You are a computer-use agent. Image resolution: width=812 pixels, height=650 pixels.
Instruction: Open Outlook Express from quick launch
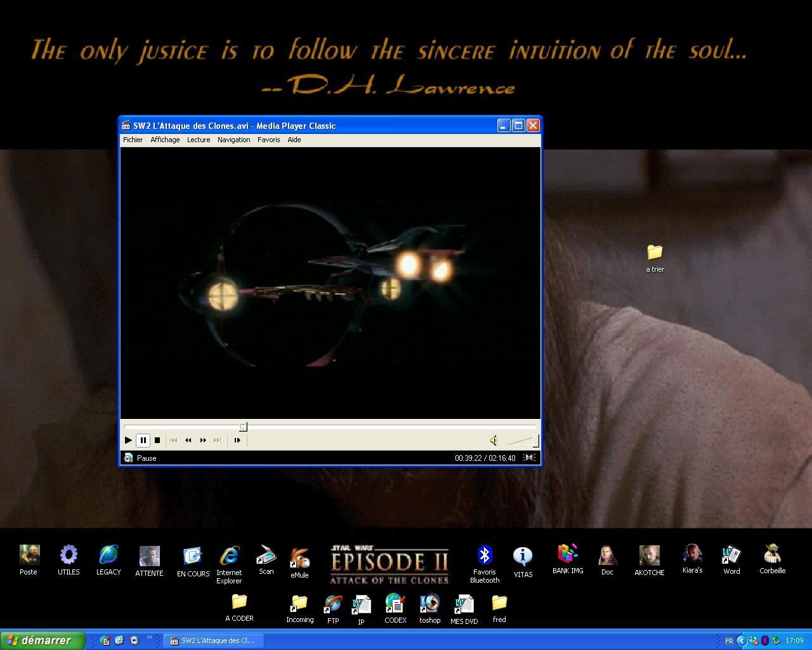(x=119, y=640)
